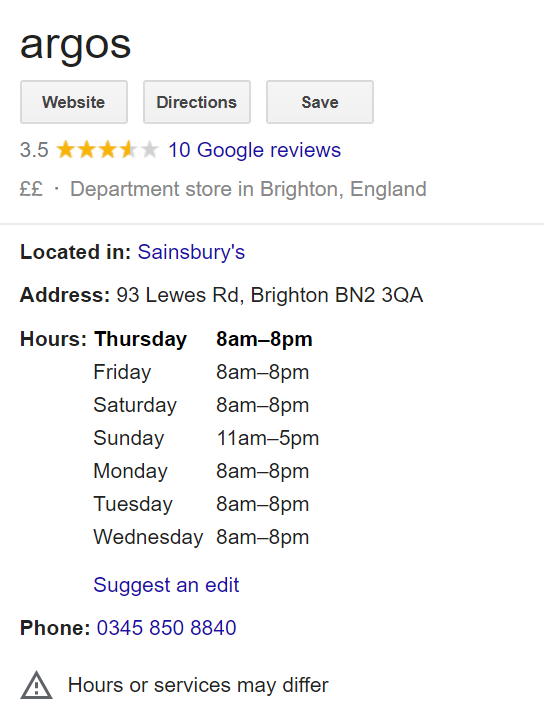The height and width of the screenshot is (727, 544).
Task: Select the Hours or services may differ notice
Action: coord(198,685)
